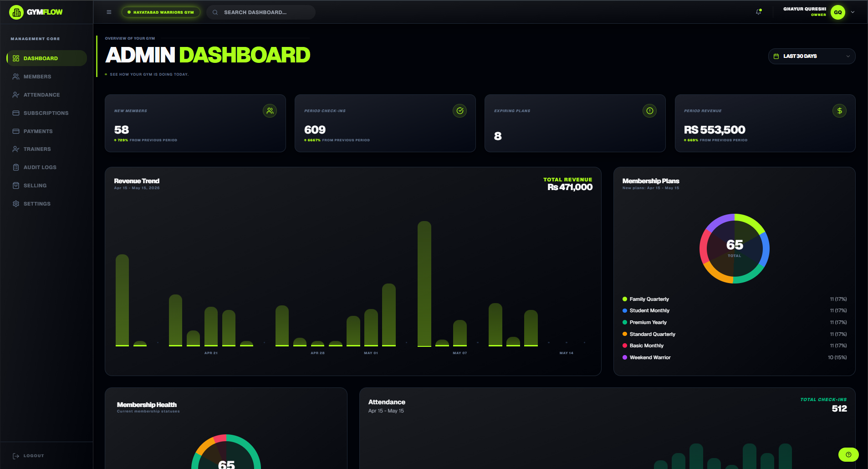Click the Logout button
Screen dimensions: 868x469
coord(28,456)
